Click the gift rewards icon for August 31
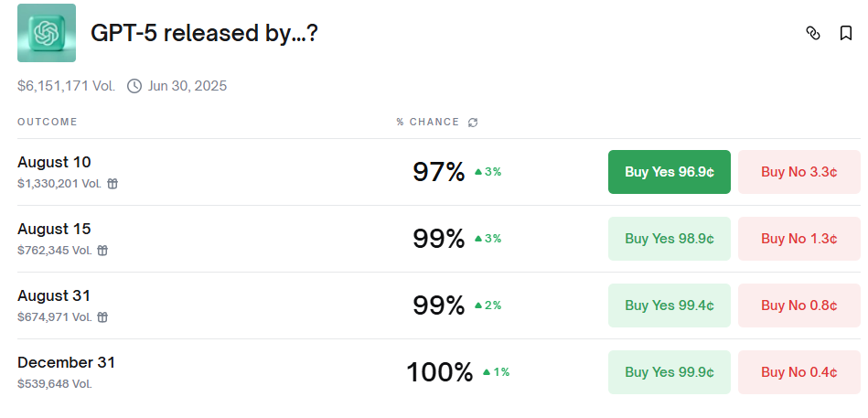The height and width of the screenshot is (418, 868). click(102, 317)
